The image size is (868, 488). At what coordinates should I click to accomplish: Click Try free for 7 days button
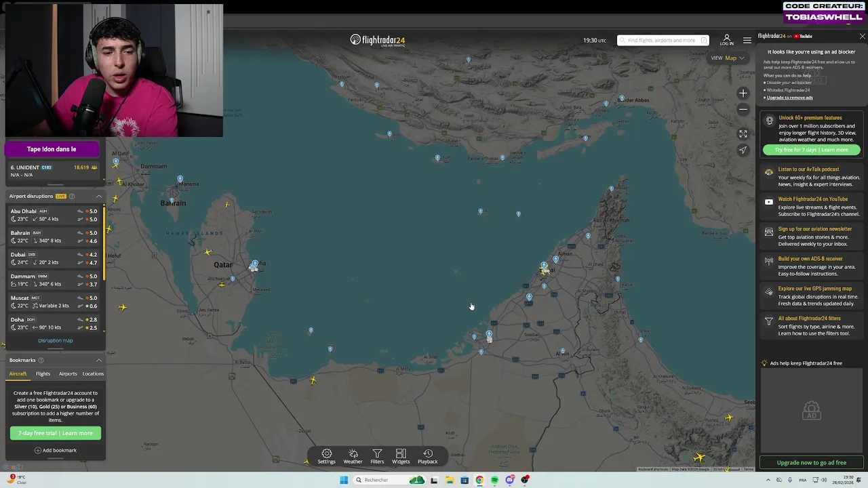811,150
